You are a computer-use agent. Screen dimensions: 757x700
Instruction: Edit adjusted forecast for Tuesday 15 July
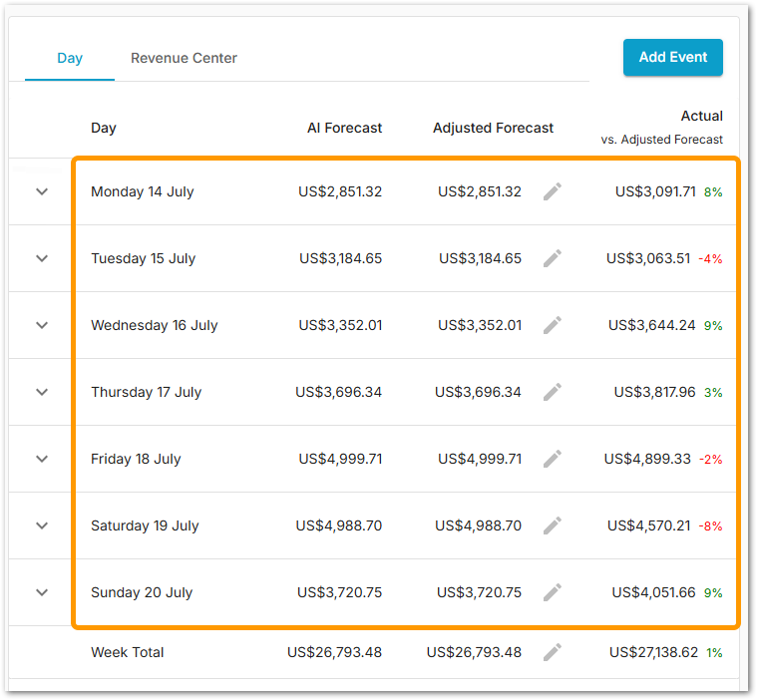coord(553,258)
